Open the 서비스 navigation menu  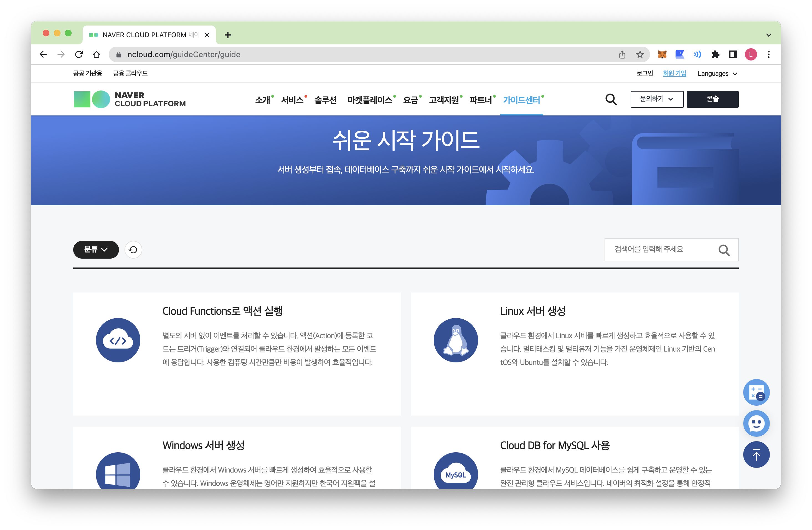click(292, 100)
